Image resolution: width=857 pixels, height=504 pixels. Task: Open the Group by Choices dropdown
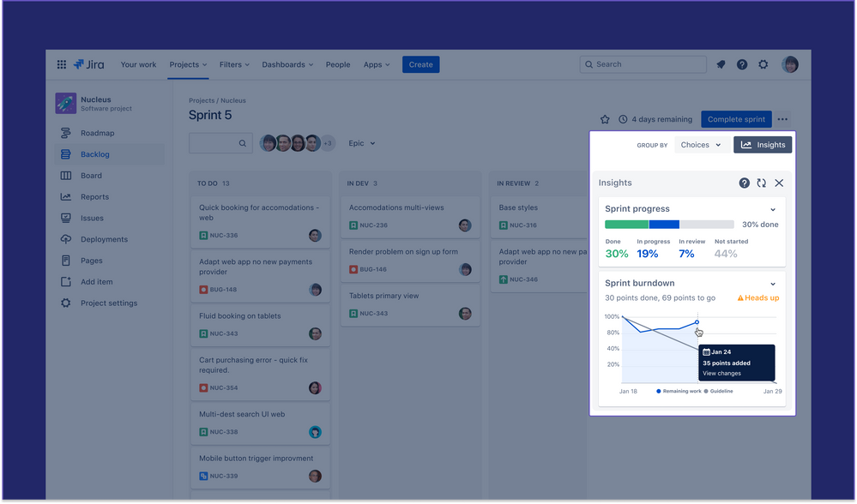(x=702, y=145)
